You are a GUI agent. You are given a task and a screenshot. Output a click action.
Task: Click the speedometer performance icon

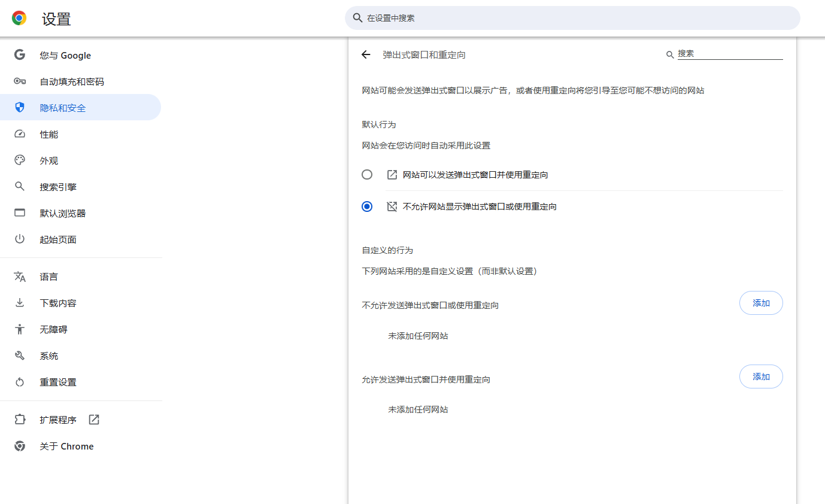[20, 134]
